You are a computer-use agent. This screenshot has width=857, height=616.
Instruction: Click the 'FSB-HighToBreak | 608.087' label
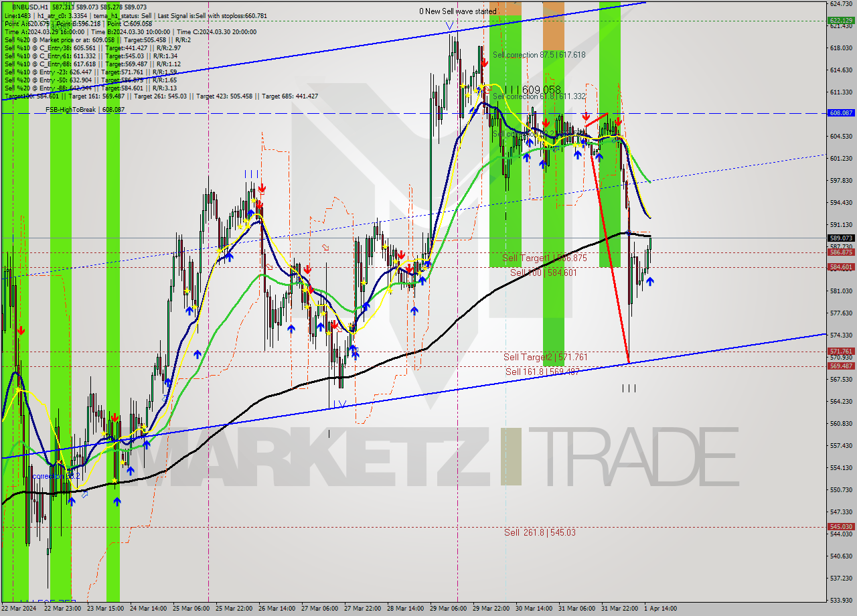tap(85, 109)
